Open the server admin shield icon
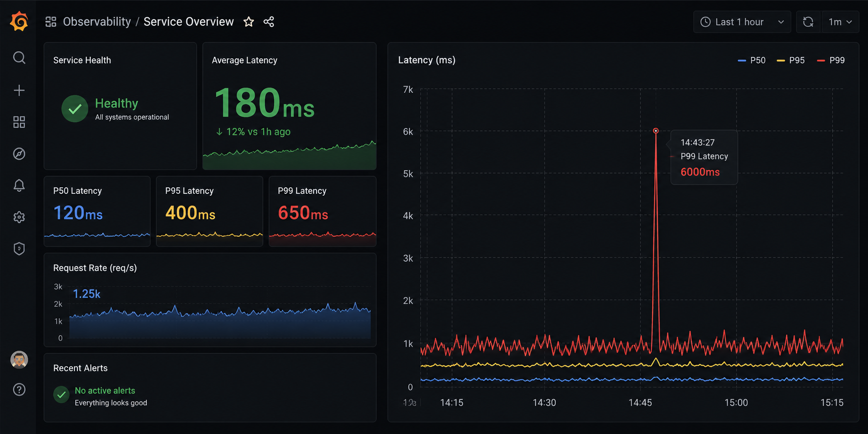The height and width of the screenshot is (434, 868). click(19, 249)
